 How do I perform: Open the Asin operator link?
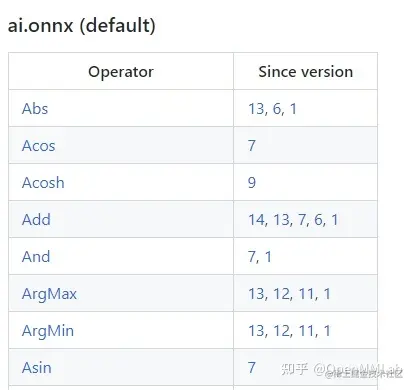click(37, 368)
